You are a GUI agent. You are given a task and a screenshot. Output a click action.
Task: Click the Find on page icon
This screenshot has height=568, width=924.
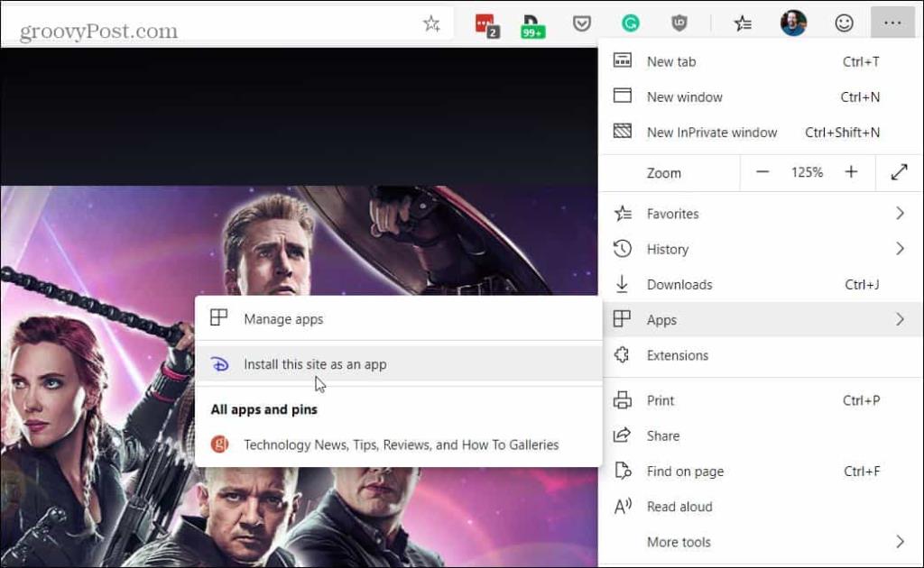(623, 471)
